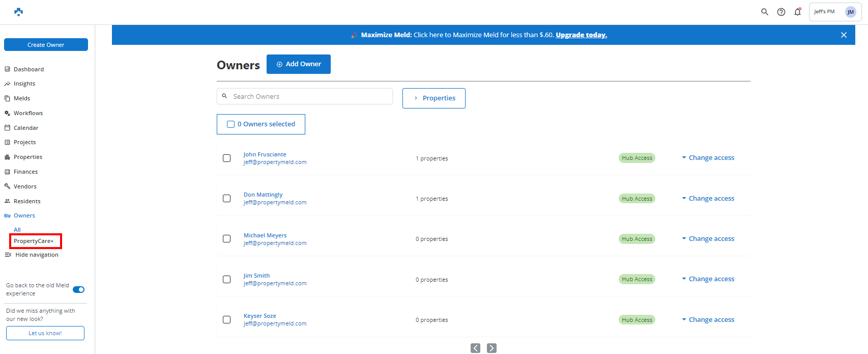Click the Property Meld logo icon

click(x=18, y=12)
